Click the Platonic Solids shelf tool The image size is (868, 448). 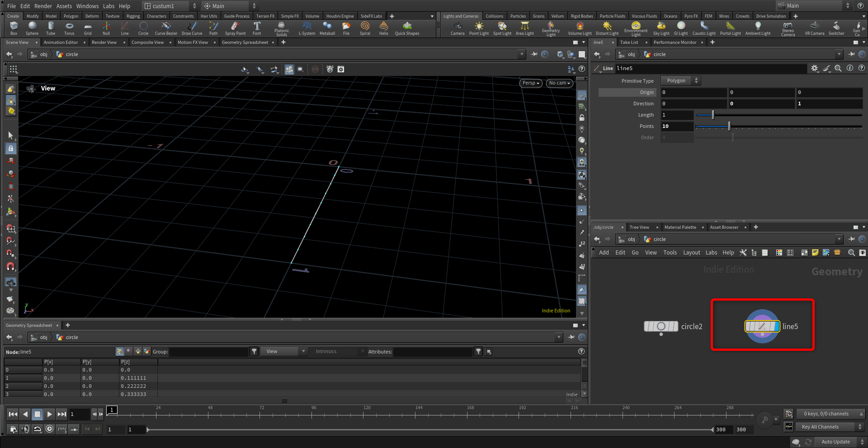282,28
